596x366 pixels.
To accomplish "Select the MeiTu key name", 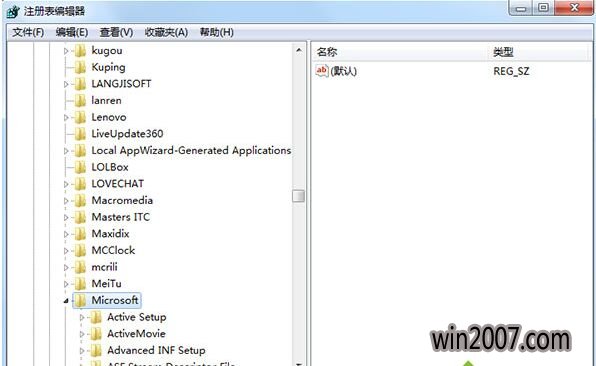I will pyautogui.click(x=106, y=284).
